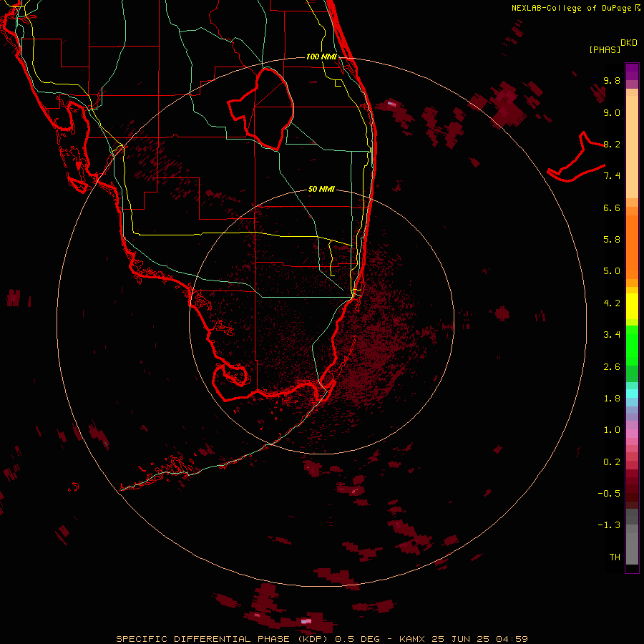Viewport: 644px width, 644px height.
Task: Pick the pink segment of the color bar
Action: [632, 434]
